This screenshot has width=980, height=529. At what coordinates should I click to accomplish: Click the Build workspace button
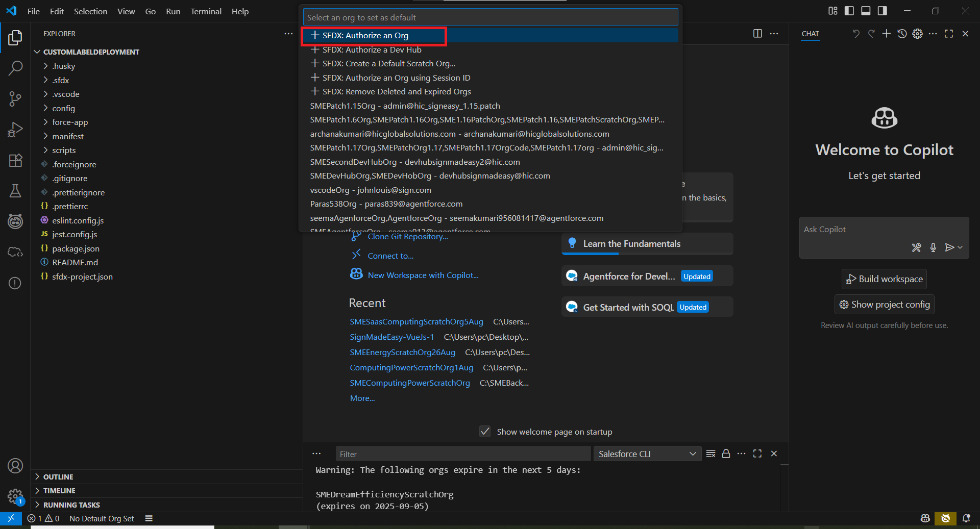pos(884,279)
